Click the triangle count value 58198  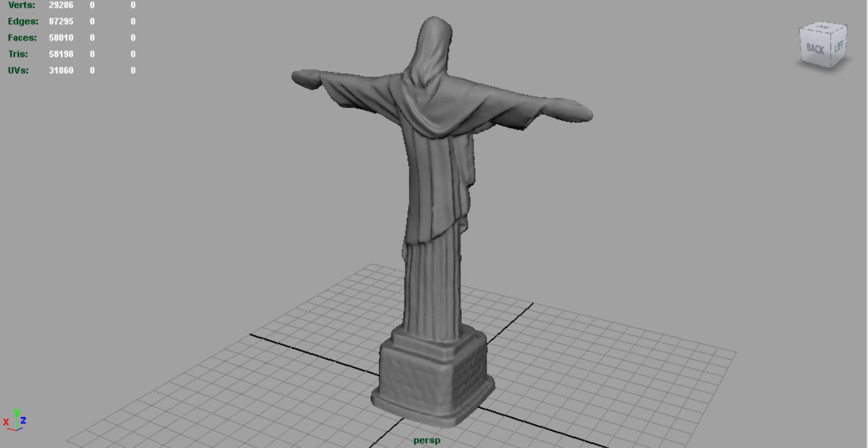61,54
